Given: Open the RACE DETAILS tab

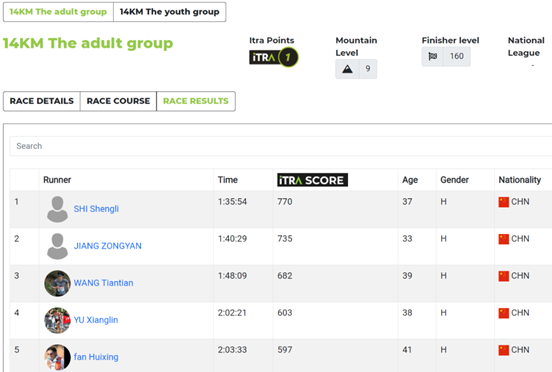Looking at the screenshot, I should pos(42,101).
